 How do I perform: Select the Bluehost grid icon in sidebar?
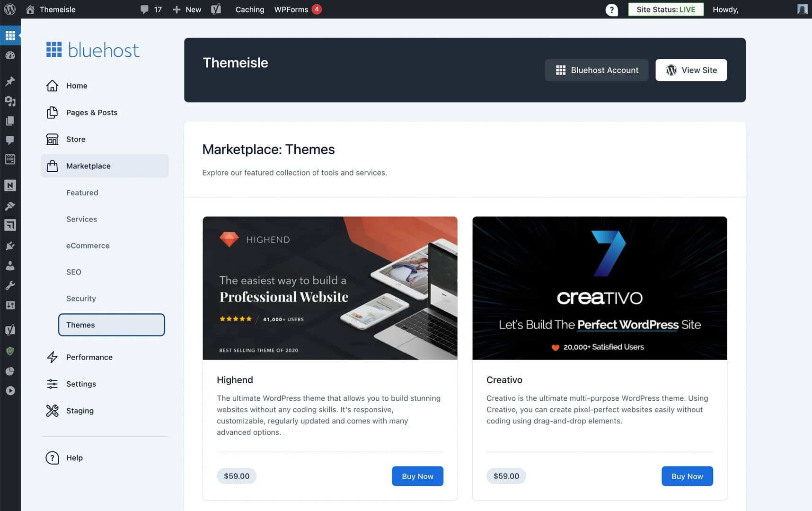10,35
